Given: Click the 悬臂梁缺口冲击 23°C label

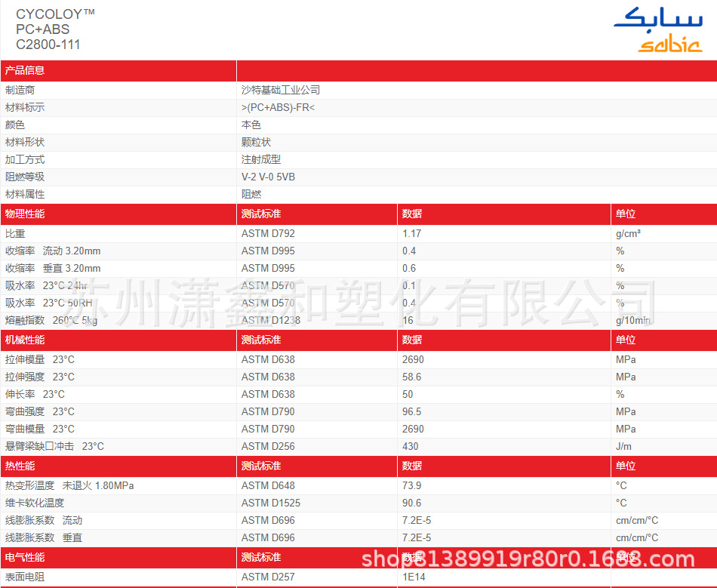Looking at the screenshot, I should (54, 447).
